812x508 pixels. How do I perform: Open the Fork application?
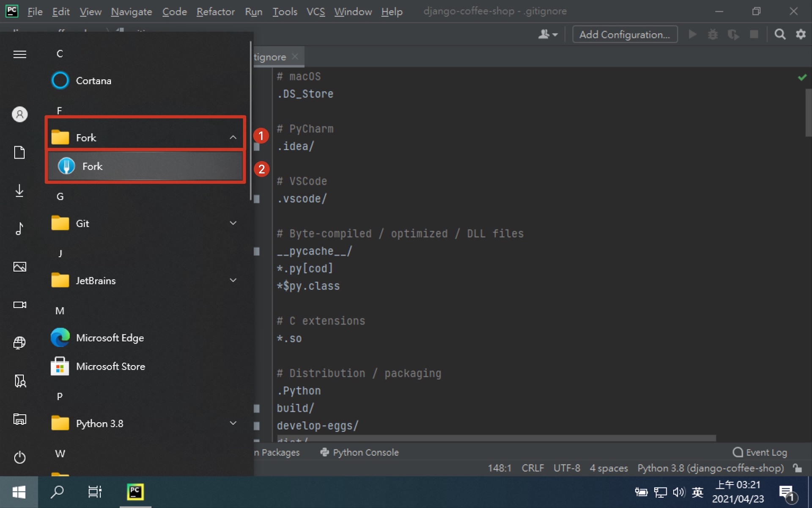145,166
